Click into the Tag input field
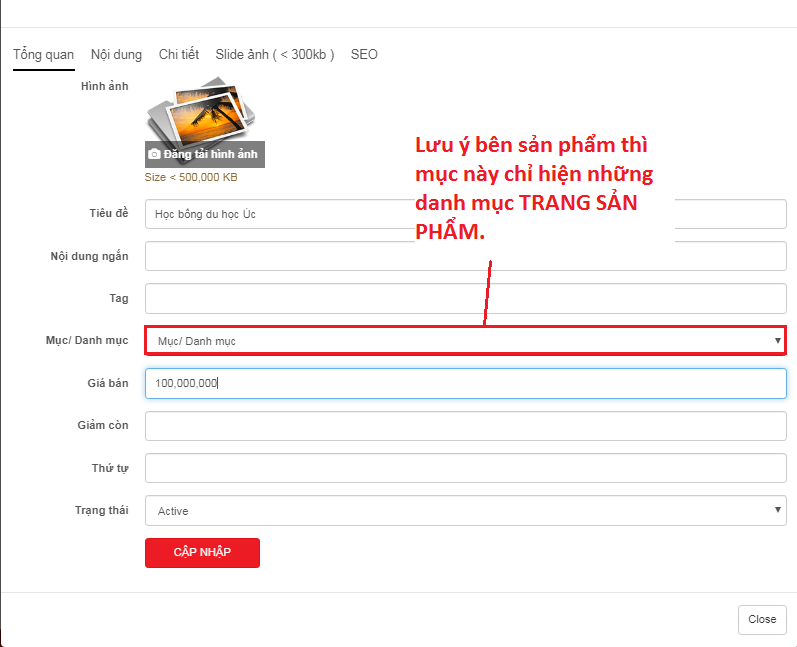This screenshot has height=647, width=797. pyautogui.click(x=465, y=298)
